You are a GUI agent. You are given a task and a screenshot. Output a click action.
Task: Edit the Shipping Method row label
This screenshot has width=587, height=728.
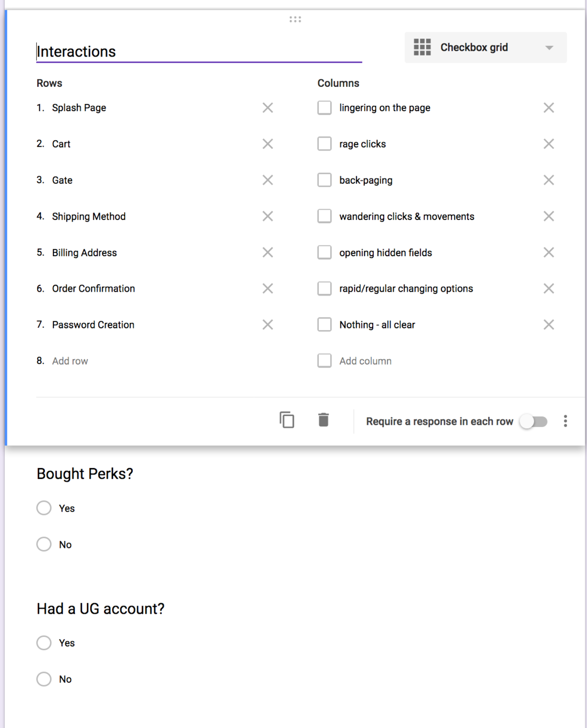pyautogui.click(x=89, y=216)
